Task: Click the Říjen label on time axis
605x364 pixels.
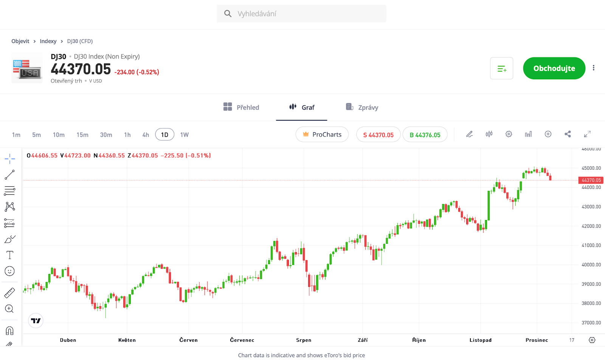Action: tap(419, 340)
